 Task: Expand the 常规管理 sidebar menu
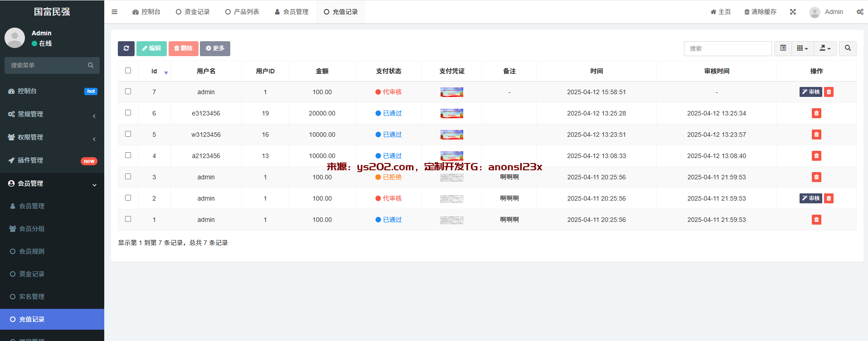[52, 114]
